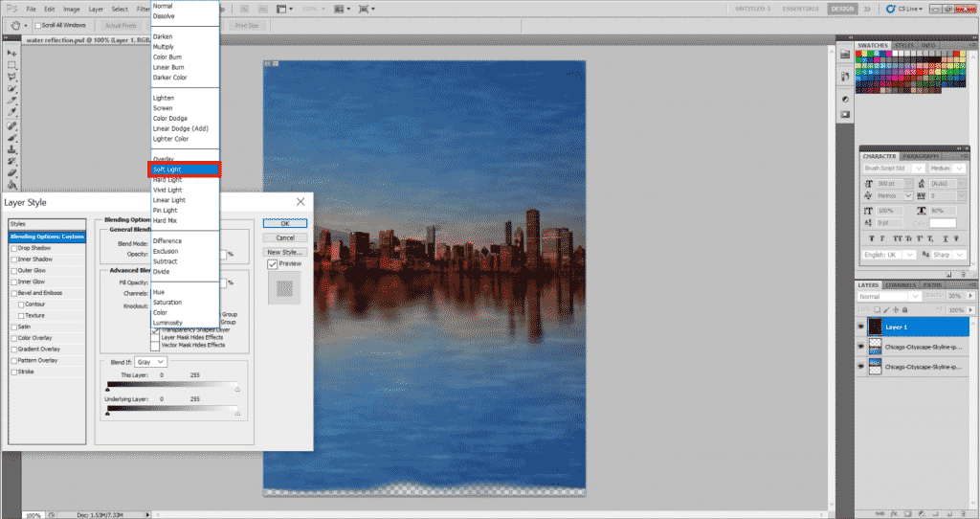
Task: Click OK in Layer Style dialog
Action: [x=285, y=224]
